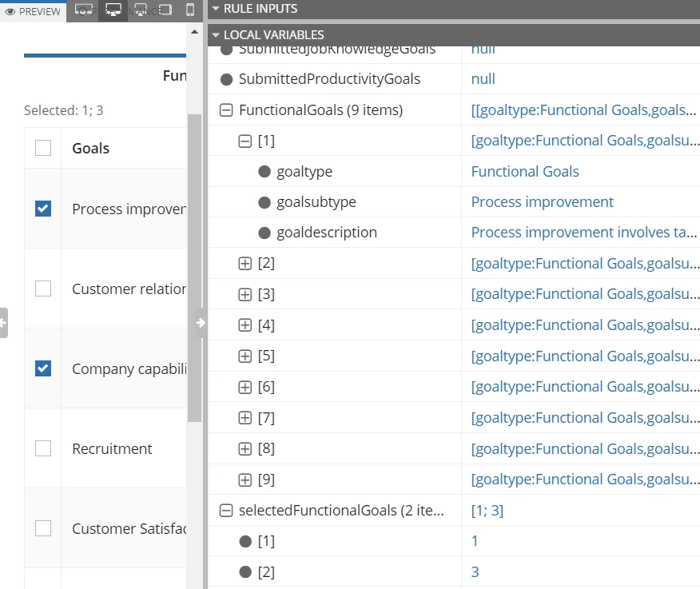Click the 'Goals' column header

(90, 149)
